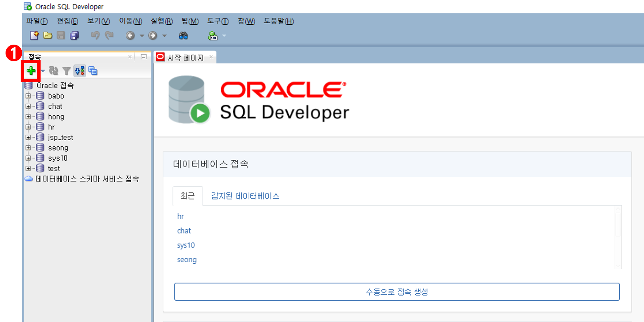Switch to the 시작 페이지 tab
The width and height of the screenshot is (644, 322).
click(186, 58)
